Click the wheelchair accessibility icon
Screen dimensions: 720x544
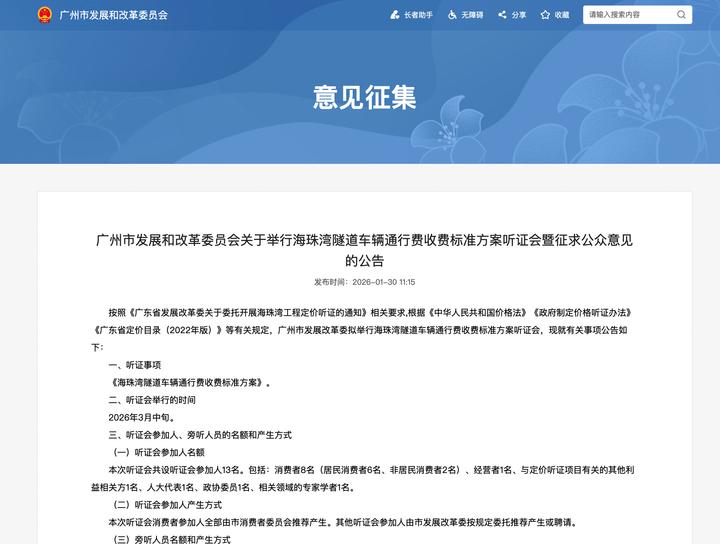pos(452,15)
